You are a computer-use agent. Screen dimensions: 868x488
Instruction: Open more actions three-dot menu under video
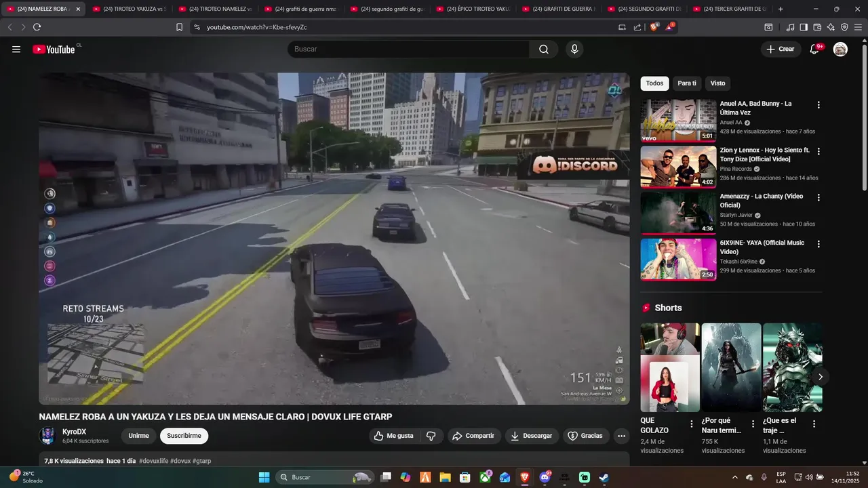click(x=621, y=436)
